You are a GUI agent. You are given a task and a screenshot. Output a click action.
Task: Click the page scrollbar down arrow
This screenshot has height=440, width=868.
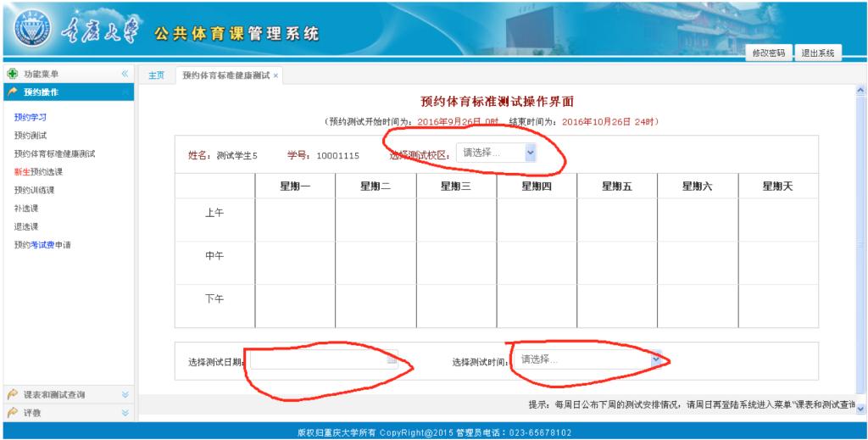[861, 408]
